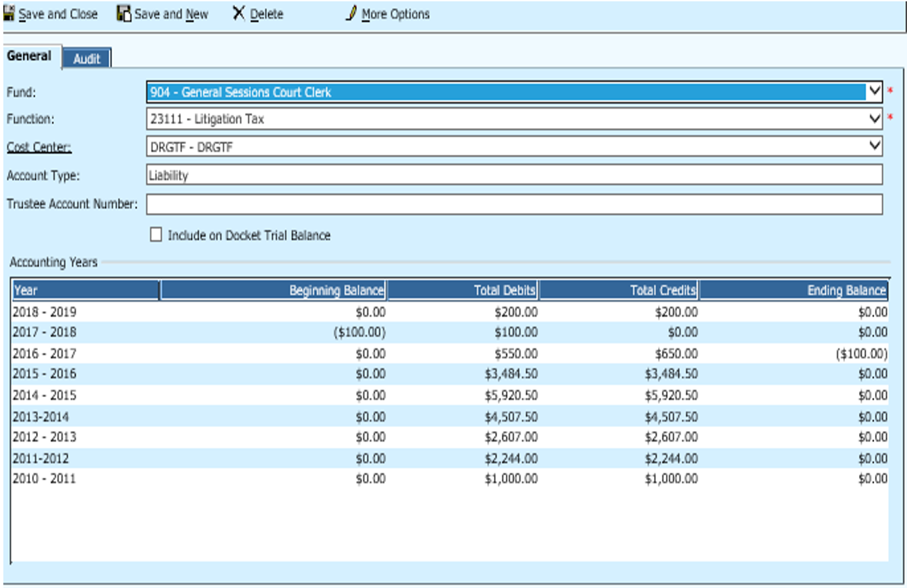The width and height of the screenshot is (907, 588).
Task: Sort by the Year column header
Action: [x=85, y=290]
